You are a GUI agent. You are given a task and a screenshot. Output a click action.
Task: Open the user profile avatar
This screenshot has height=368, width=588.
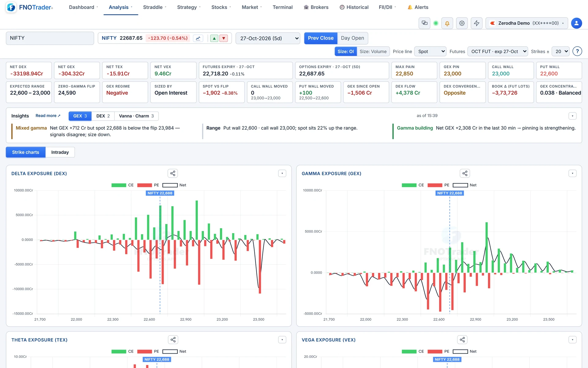576,23
